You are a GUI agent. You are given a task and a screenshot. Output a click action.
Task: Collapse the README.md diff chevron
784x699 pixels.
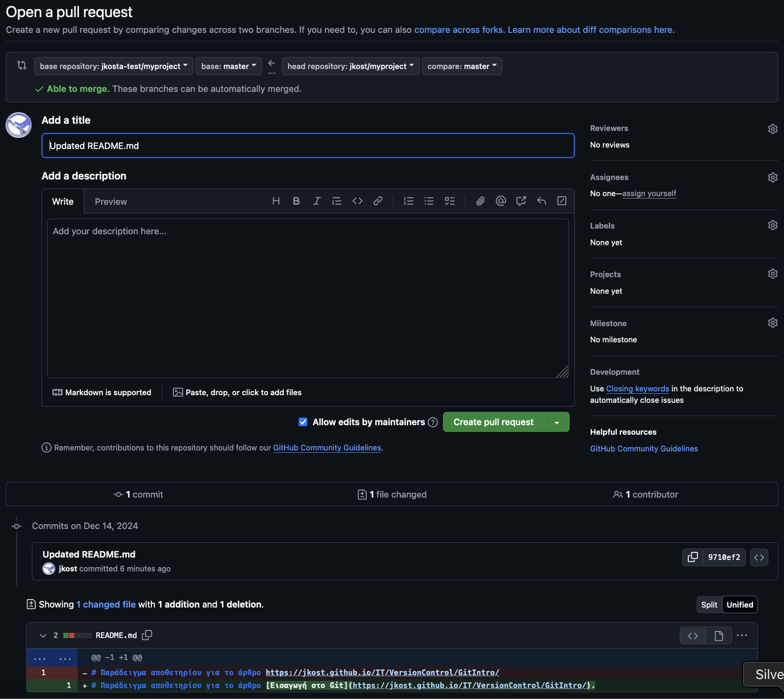pos(43,636)
